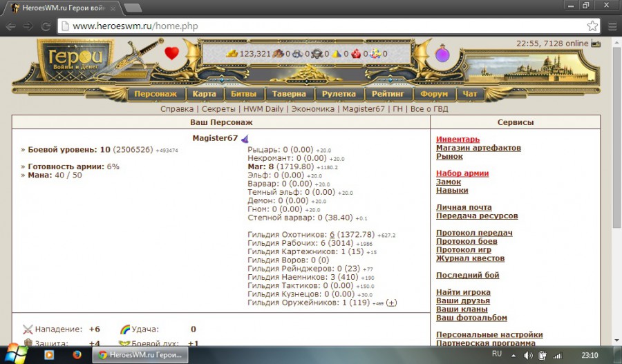Click the wizard hat icon beside Magister67
Screen dimensions: 622x364
245,138
